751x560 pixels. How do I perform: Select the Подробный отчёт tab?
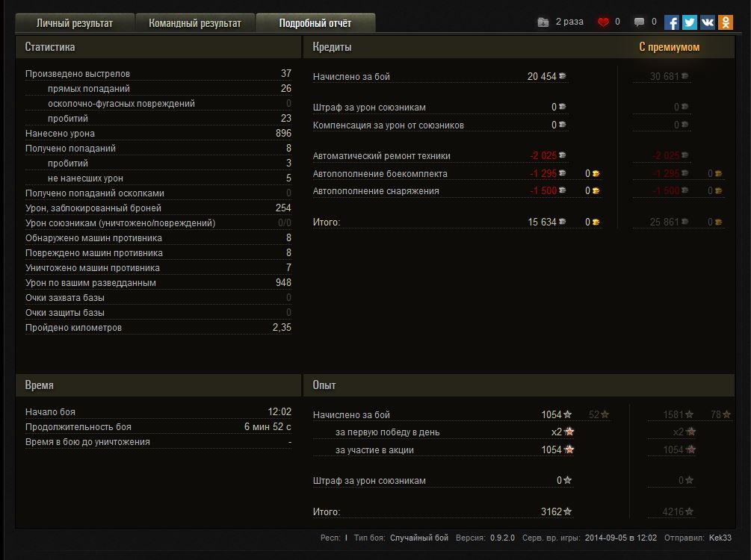tap(315, 23)
